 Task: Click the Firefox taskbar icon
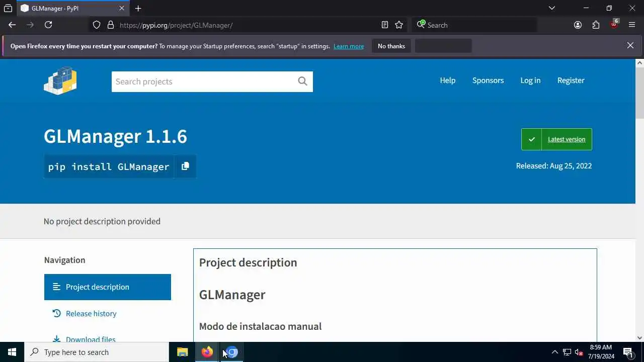click(207, 352)
